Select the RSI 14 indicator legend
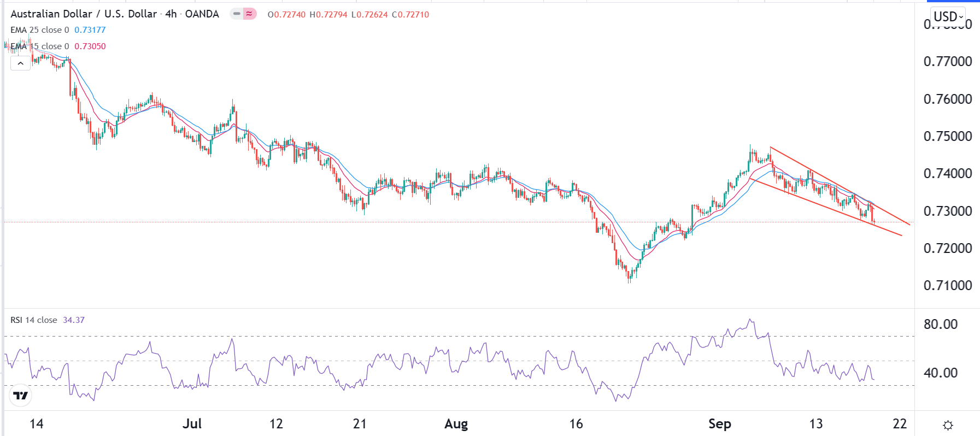The height and width of the screenshot is (436, 980). point(34,320)
